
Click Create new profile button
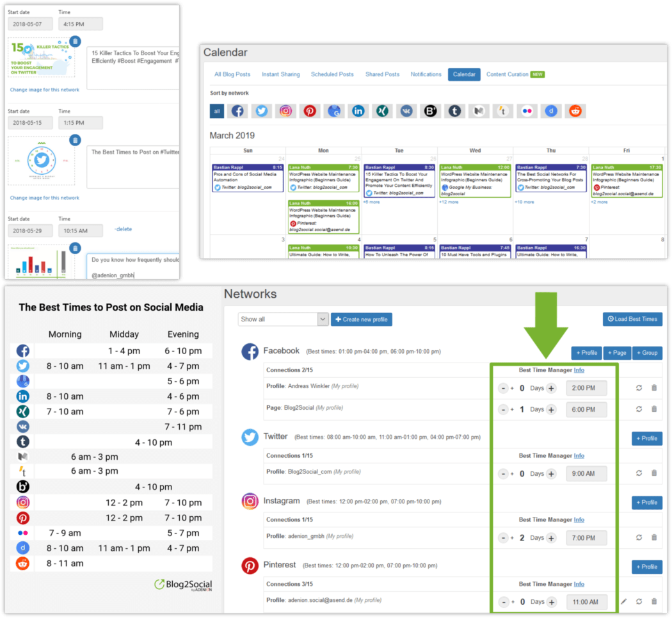[362, 320]
